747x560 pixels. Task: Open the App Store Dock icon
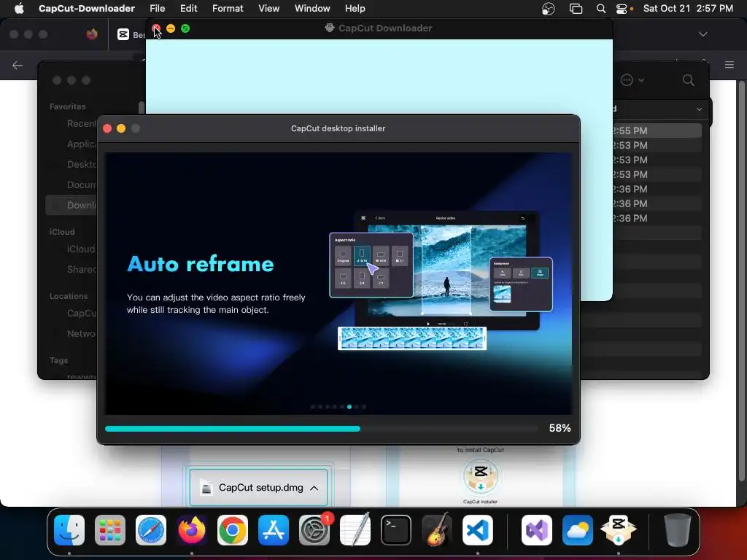click(274, 530)
